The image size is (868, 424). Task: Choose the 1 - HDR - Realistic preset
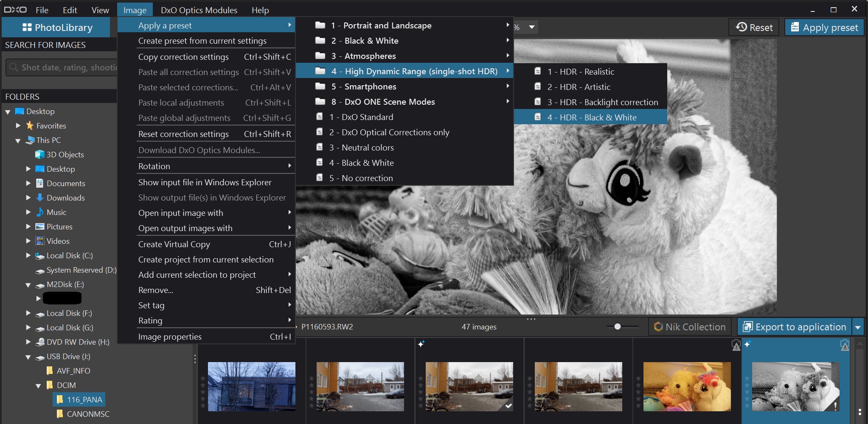(580, 72)
